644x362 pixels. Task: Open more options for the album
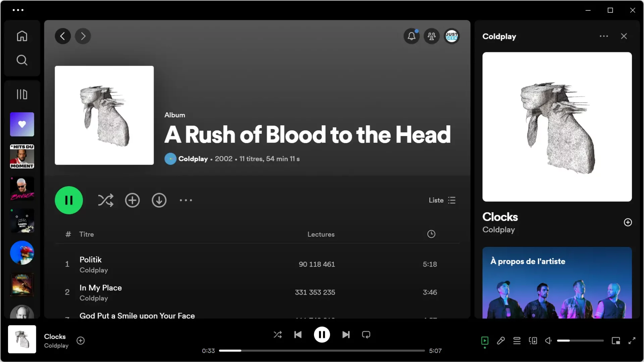(186, 200)
